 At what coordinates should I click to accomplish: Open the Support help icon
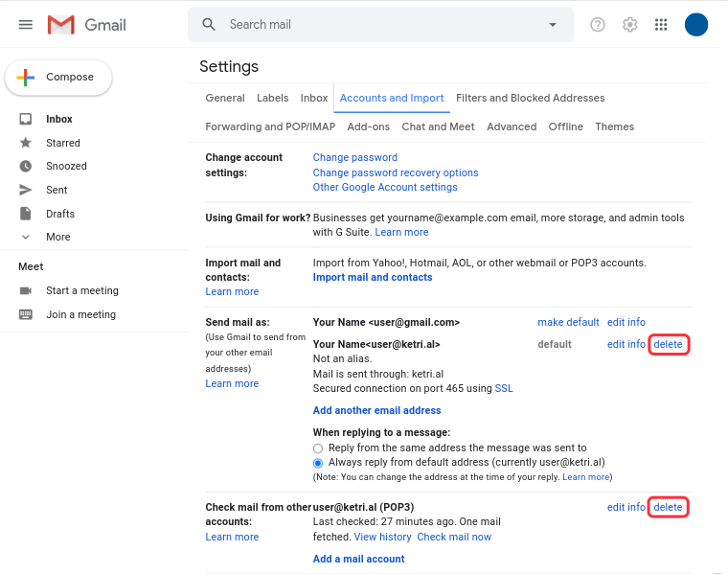tap(598, 25)
